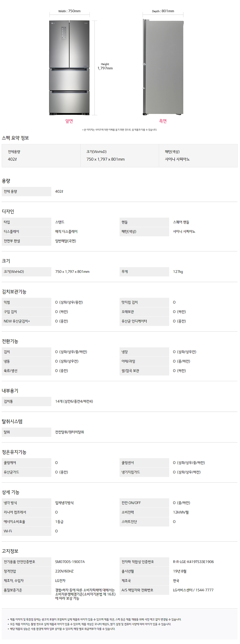This screenshot has height=644, width=240.
Task: Click the 앞면 label under front image
Action: [x=69, y=121]
